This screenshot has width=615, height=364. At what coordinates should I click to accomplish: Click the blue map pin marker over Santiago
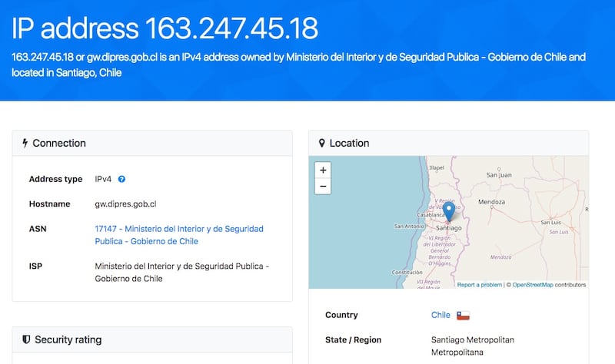click(449, 212)
